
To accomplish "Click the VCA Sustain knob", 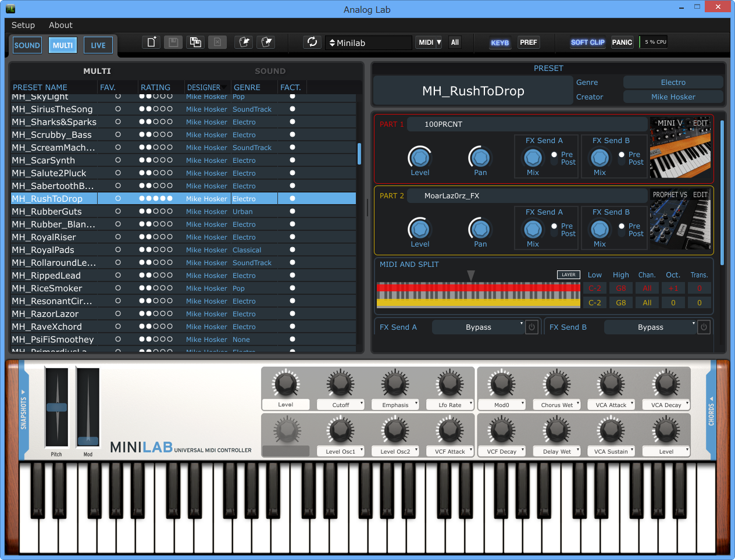I will click(x=611, y=430).
